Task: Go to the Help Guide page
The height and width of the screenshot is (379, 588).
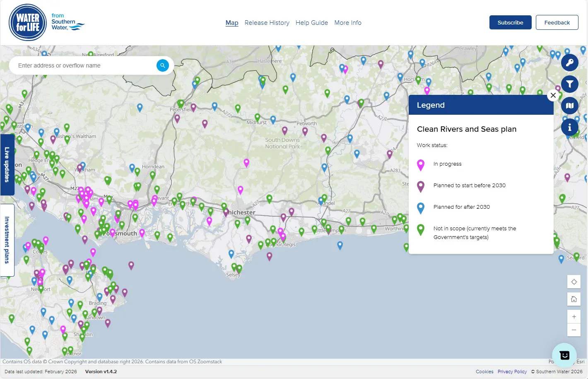Action: [x=311, y=23]
